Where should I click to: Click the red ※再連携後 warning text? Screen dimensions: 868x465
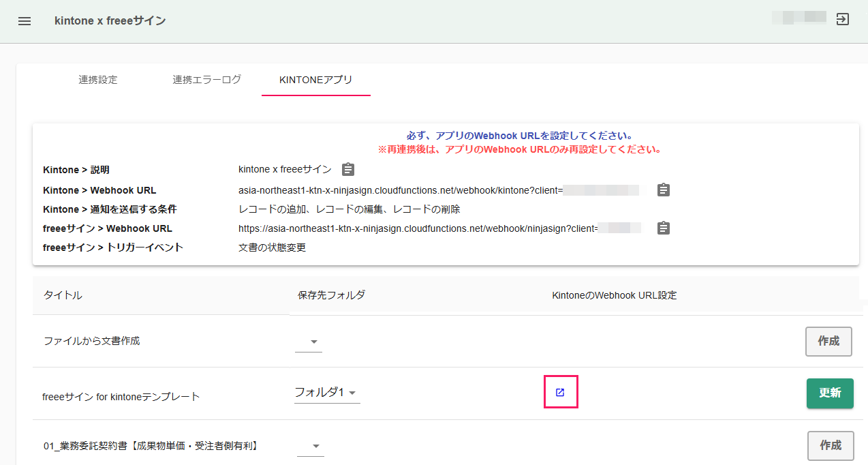pos(519,149)
